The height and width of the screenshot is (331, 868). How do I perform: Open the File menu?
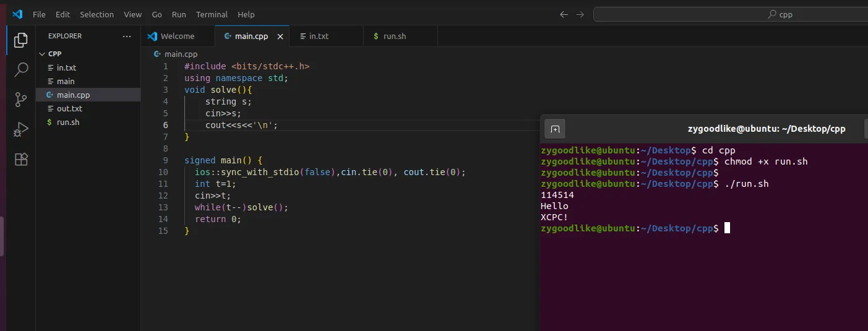click(x=39, y=14)
